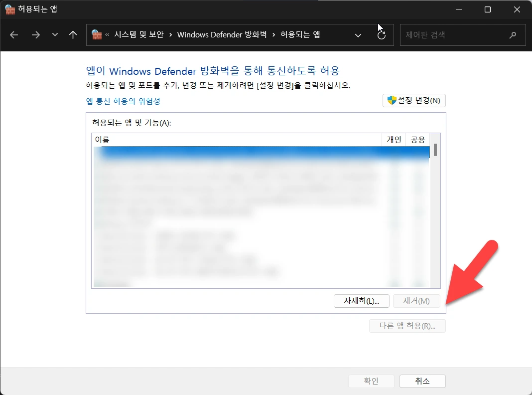Minimize the 허용되는 앱 window
The image size is (532, 395).
pyautogui.click(x=459, y=9)
